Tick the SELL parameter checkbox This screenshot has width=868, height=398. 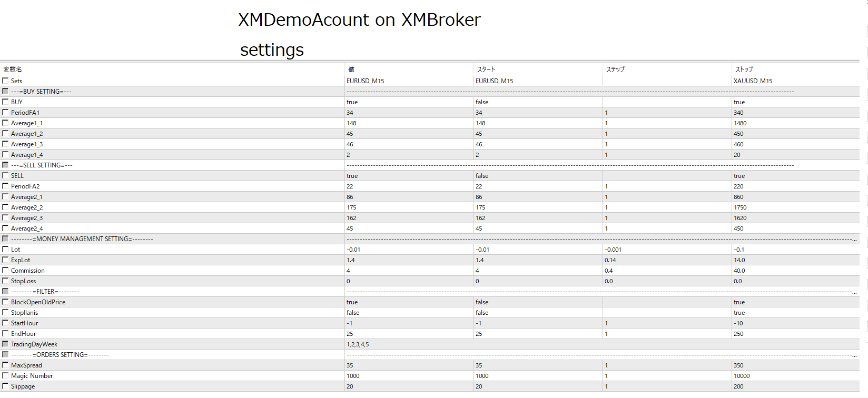coord(5,175)
